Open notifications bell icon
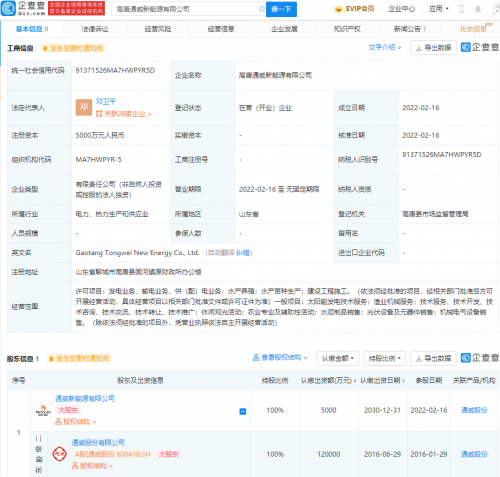Viewport: 500px width, 477px height. (478, 9)
